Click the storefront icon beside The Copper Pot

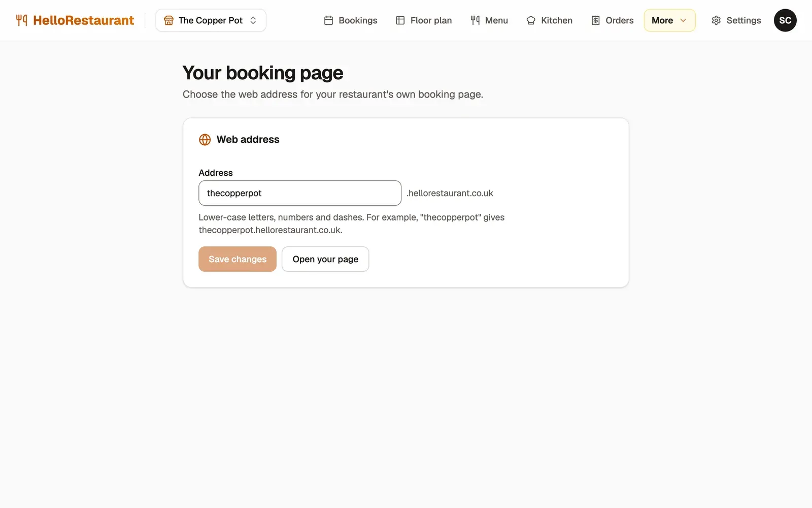click(168, 20)
